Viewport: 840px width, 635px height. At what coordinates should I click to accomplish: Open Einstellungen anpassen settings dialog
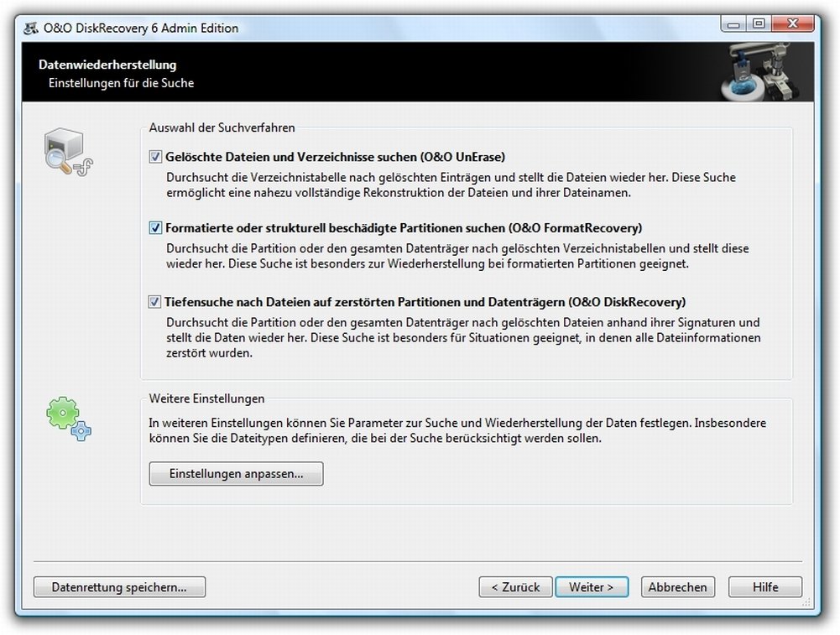237,474
